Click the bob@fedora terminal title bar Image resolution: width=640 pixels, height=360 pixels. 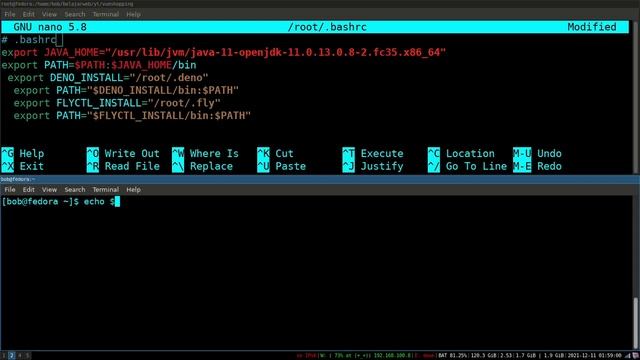320,179
